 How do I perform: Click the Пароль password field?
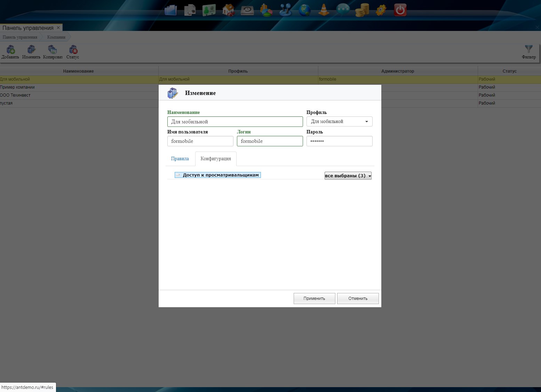[339, 141]
